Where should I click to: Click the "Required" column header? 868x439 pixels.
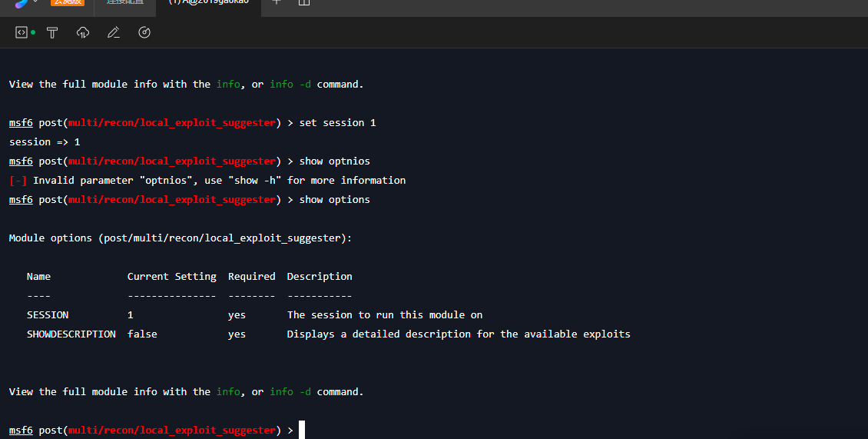(252, 276)
